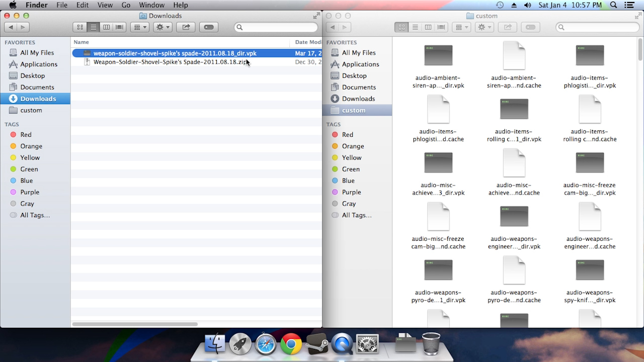Open the Help menu
Screen dimensions: 644x362
180,5
